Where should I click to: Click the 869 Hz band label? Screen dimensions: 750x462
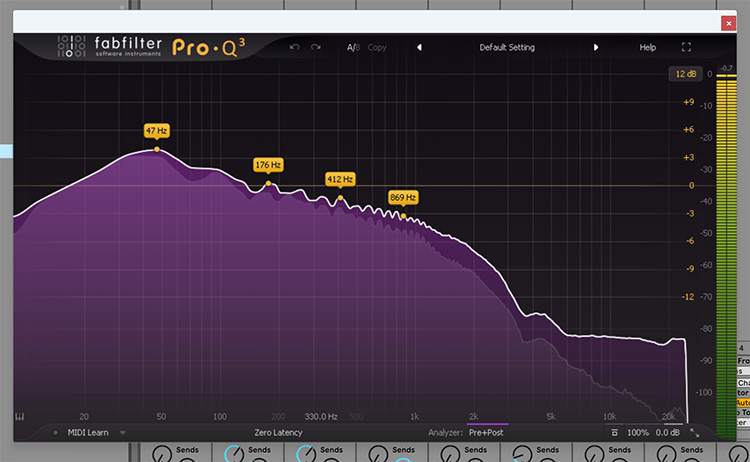(x=403, y=198)
